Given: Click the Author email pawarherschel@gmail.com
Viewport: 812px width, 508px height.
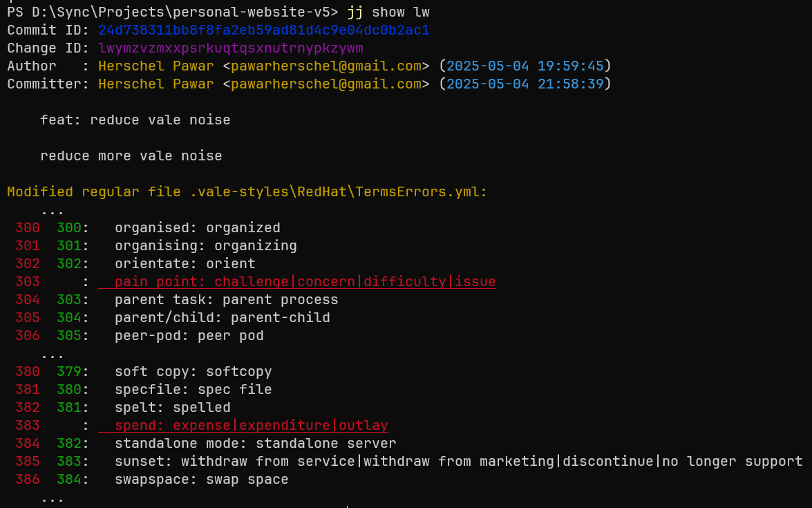Looking at the screenshot, I should 325,66.
